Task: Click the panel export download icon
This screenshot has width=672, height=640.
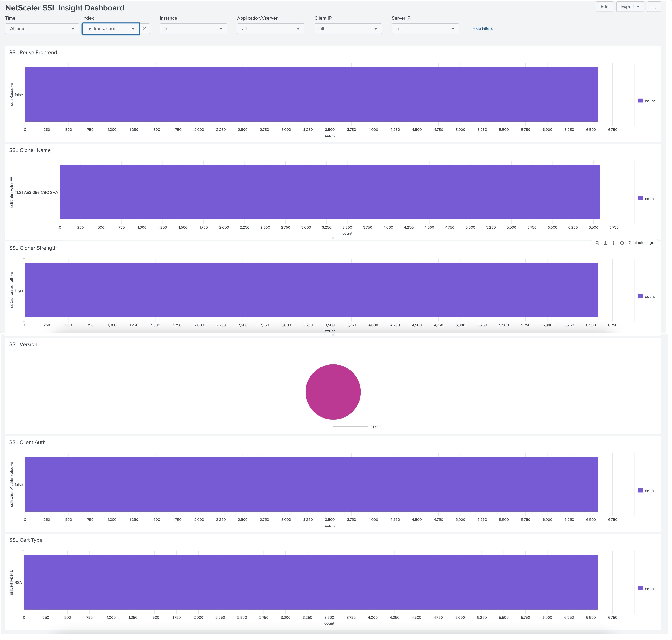Action: pyautogui.click(x=605, y=243)
